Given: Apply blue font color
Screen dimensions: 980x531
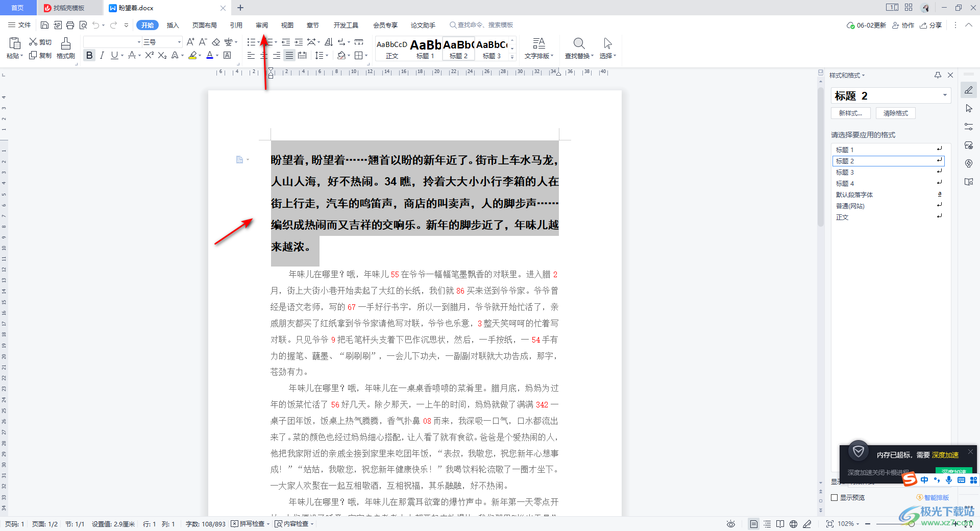Looking at the screenshot, I should point(210,55).
